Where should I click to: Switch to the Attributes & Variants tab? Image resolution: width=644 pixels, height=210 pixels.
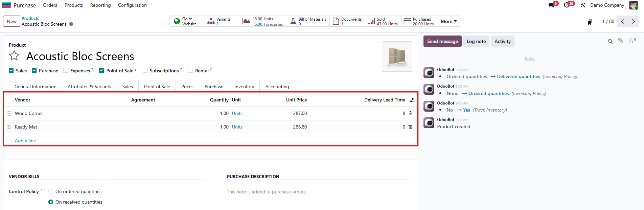coord(89,87)
